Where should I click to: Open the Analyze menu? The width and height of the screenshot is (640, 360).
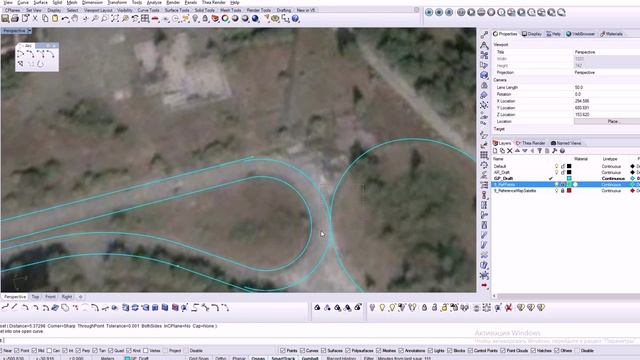click(x=154, y=2)
